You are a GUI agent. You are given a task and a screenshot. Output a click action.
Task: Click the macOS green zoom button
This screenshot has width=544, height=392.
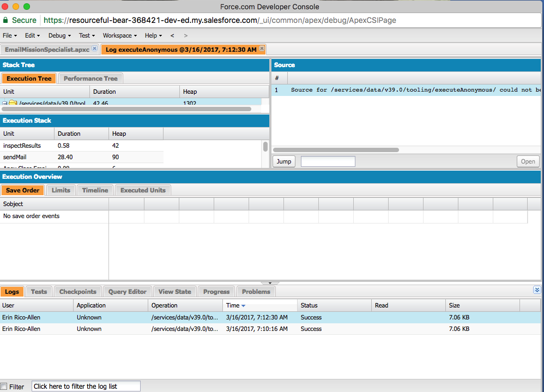pos(27,6)
